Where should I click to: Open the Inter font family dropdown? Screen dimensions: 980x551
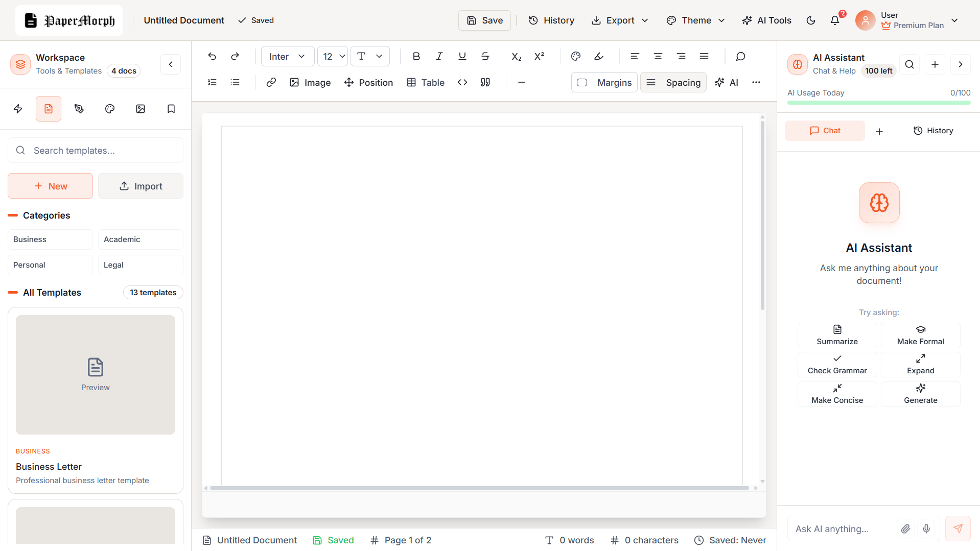pos(288,56)
